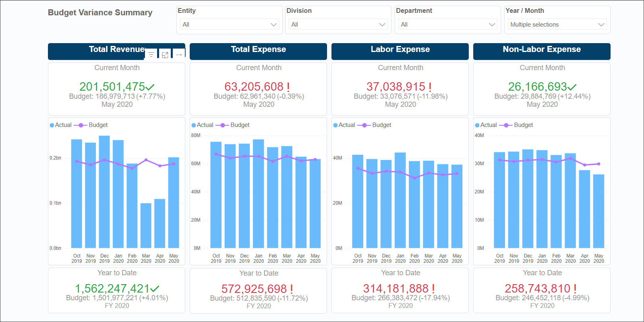Select the Non-Labor Expense header

pos(541,50)
